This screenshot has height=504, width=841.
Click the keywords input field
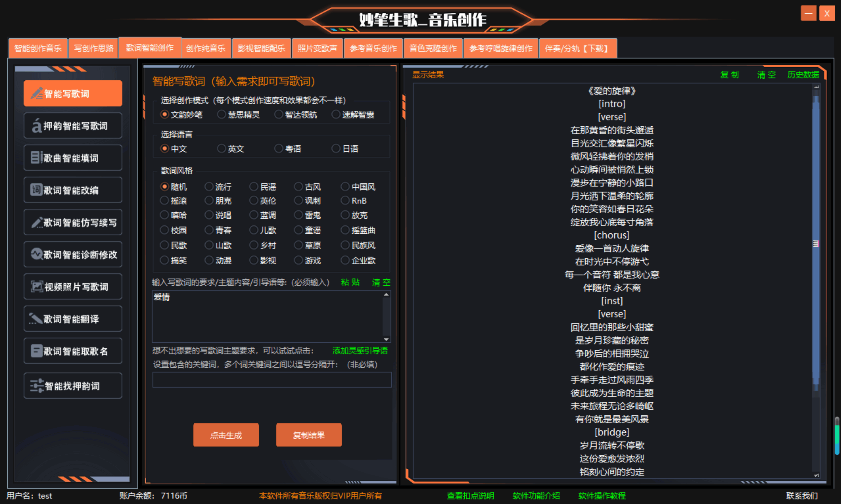tap(271, 380)
